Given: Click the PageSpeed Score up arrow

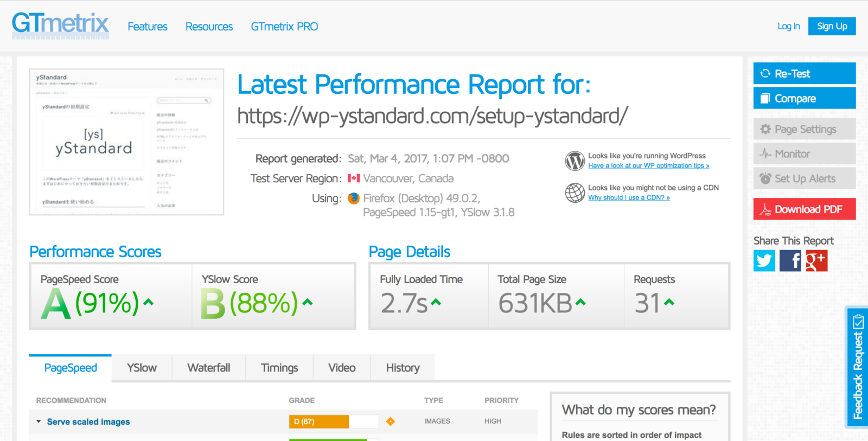Looking at the screenshot, I should pos(148,302).
